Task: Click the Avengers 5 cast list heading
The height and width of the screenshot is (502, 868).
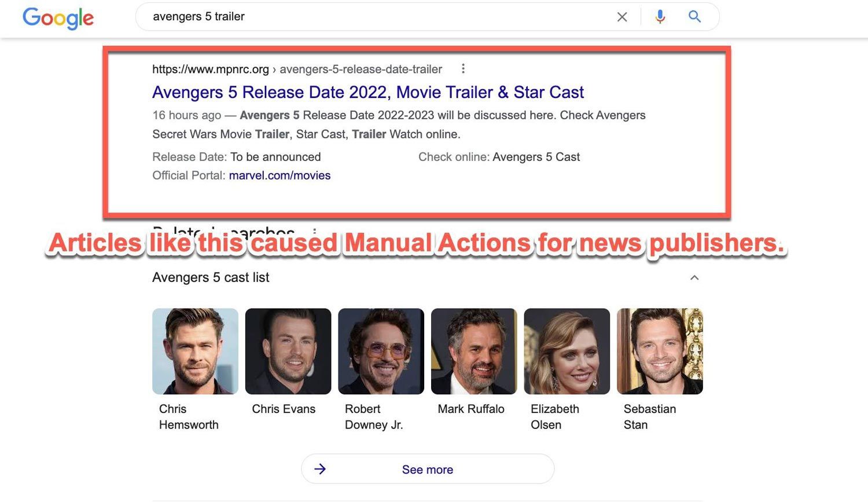Action: (x=211, y=278)
